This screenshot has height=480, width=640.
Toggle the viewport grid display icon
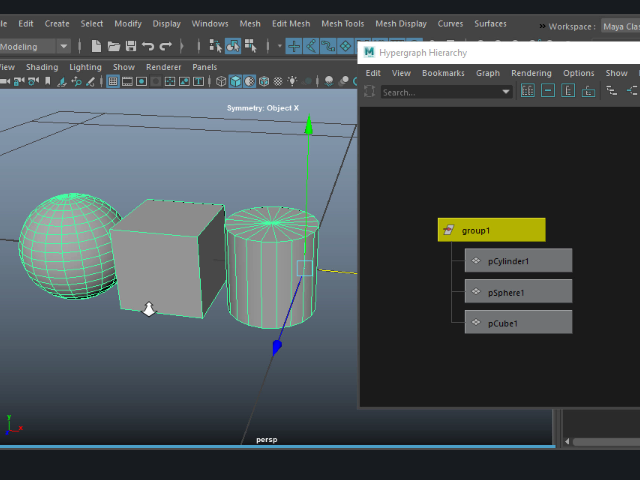tap(114, 82)
